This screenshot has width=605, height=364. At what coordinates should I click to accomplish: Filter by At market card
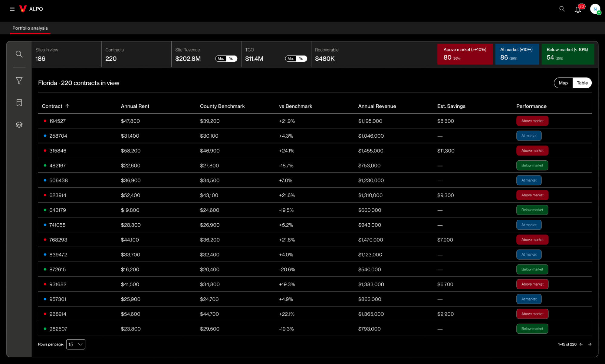tap(517, 54)
